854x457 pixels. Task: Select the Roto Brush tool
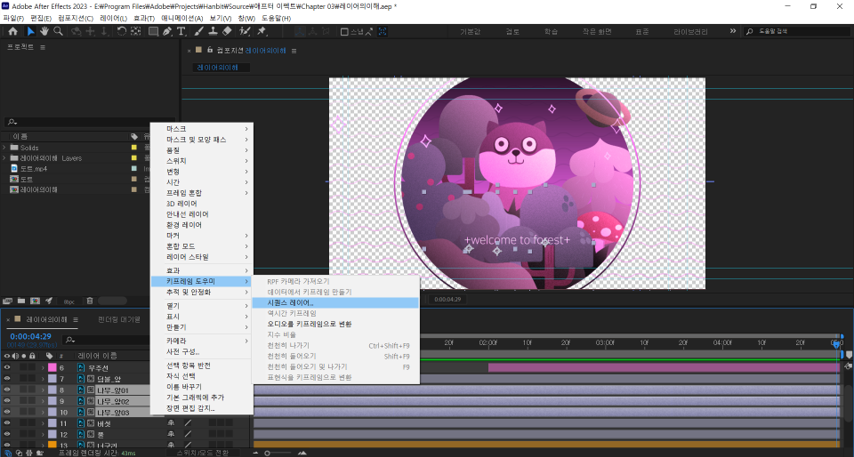245,32
